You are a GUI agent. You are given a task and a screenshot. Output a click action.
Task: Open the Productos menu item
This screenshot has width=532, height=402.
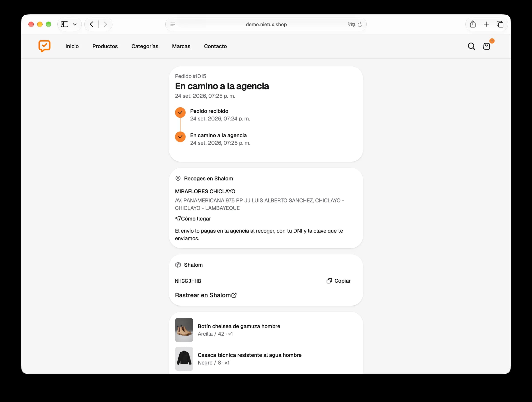click(x=105, y=46)
